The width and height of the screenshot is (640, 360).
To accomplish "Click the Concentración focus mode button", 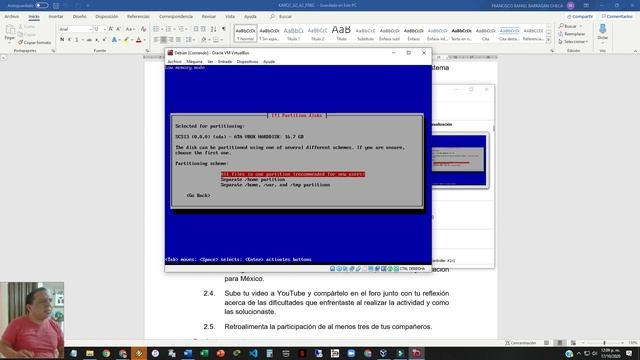I will click(x=521, y=343).
